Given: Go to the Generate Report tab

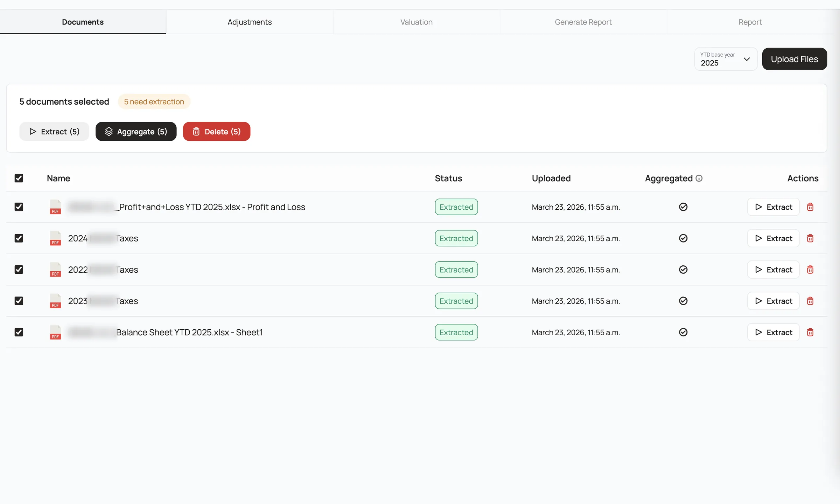Looking at the screenshot, I should (x=583, y=22).
